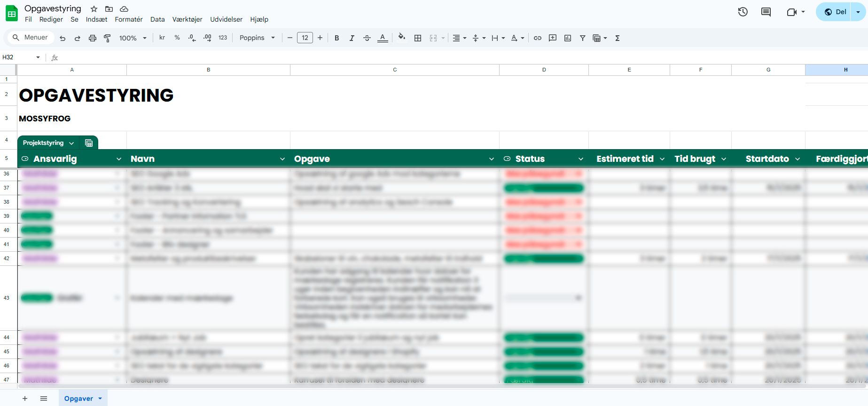Insert a comment from toolbar
Viewport: 868px width, 406px height.
click(x=553, y=38)
